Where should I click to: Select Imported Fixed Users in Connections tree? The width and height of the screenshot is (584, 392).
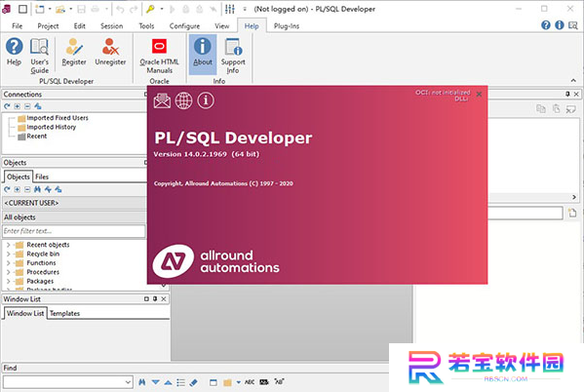click(58, 118)
